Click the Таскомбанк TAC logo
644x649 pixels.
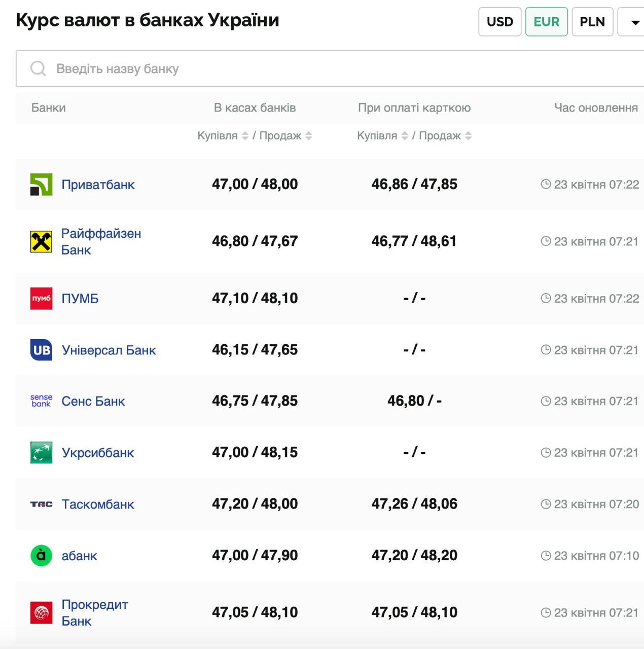pyautogui.click(x=41, y=504)
